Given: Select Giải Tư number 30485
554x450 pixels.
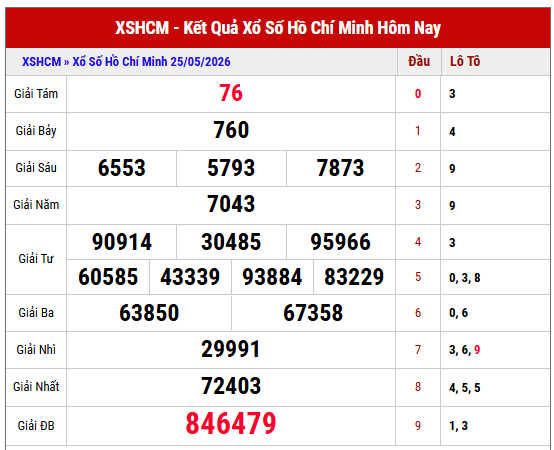Looking at the screenshot, I should [x=231, y=242].
